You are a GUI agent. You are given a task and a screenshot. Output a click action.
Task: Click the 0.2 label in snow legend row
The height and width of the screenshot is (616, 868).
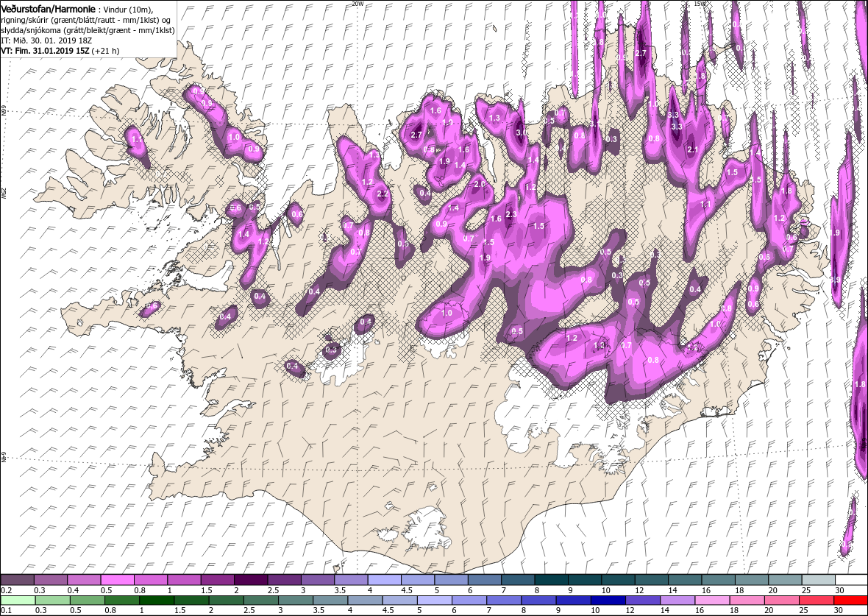point(7,590)
